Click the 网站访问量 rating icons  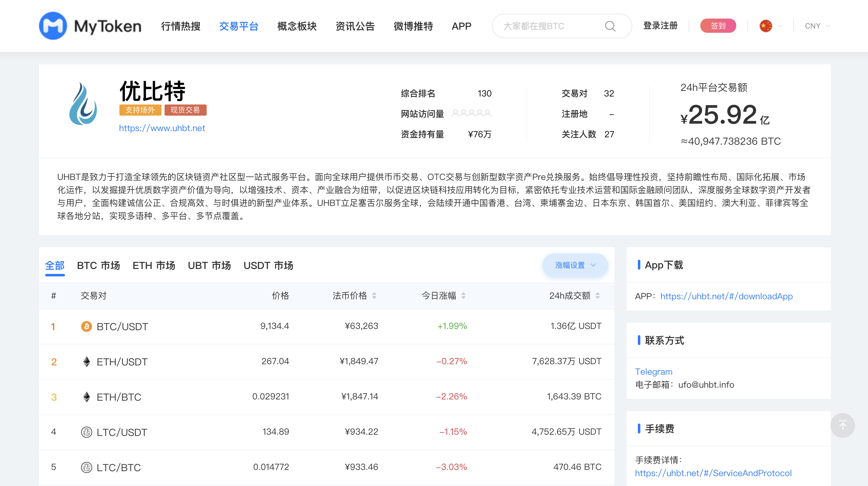471,113
